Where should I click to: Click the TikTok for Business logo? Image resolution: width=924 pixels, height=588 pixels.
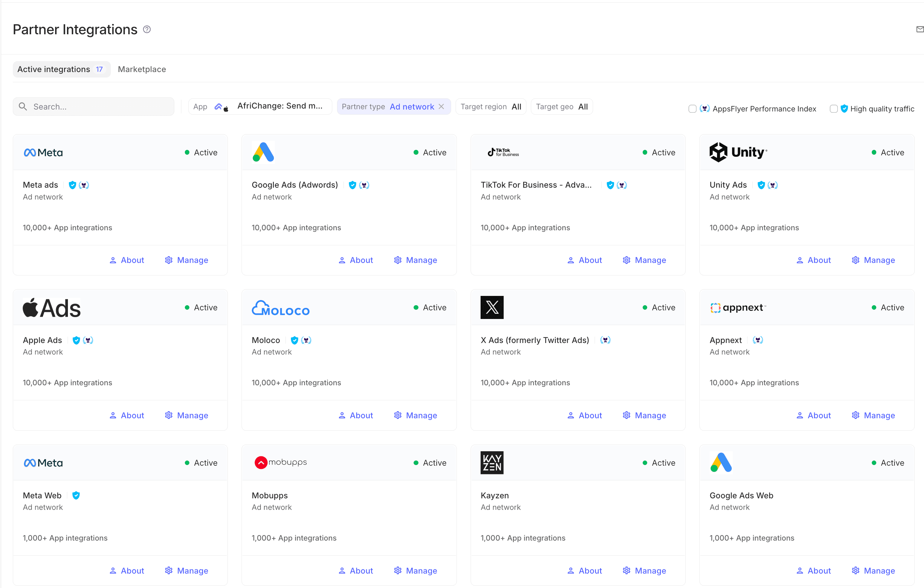point(503,152)
